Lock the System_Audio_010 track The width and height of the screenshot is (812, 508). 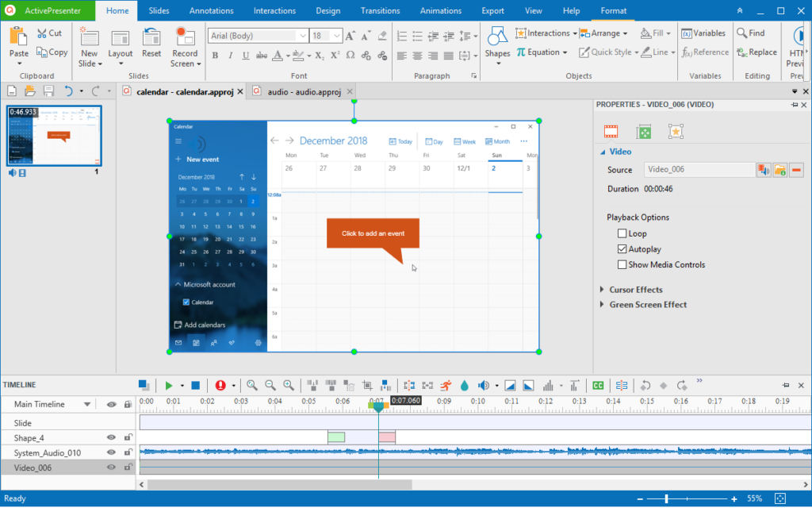(x=128, y=452)
